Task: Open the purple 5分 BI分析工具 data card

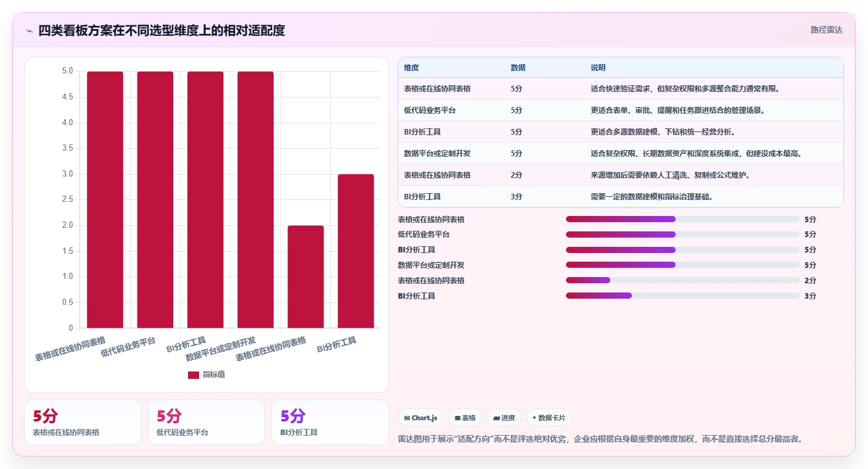Action: [330, 422]
